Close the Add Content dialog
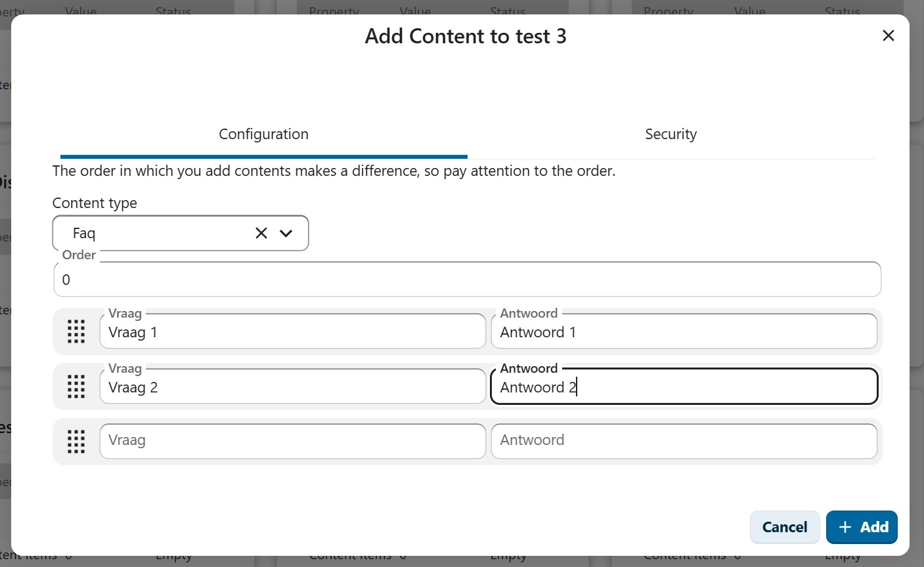924x567 pixels. pyautogui.click(x=889, y=35)
